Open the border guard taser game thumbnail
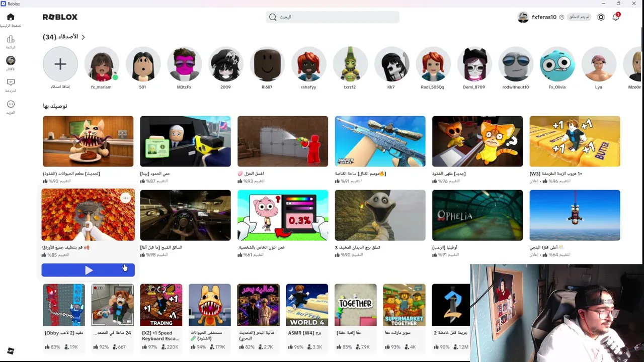 click(186, 141)
